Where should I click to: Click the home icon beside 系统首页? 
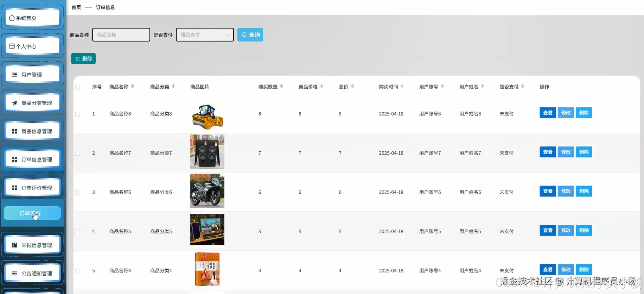(x=12, y=18)
